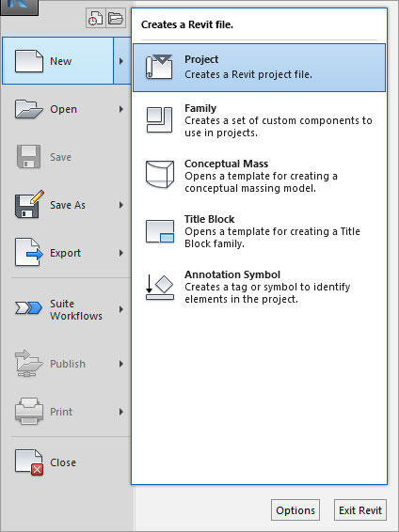The height and width of the screenshot is (532, 399).
Task: Expand the Export submenu arrow
Action: (x=121, y=253)
